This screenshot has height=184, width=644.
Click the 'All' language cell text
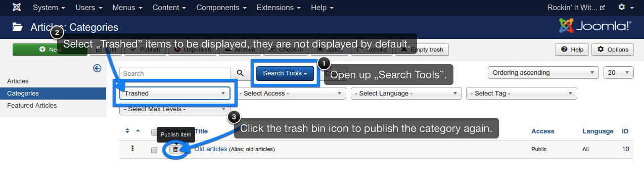pyautogui.click(x=586, y=150)
